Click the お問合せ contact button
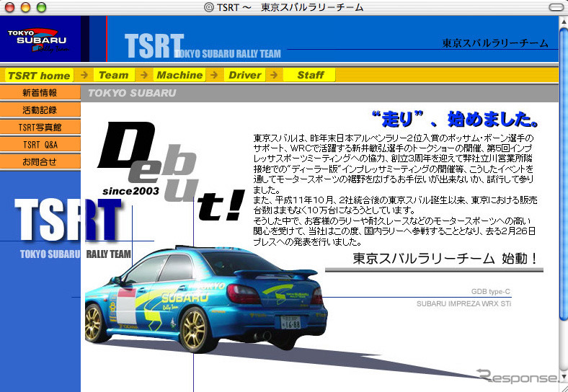 40,162
